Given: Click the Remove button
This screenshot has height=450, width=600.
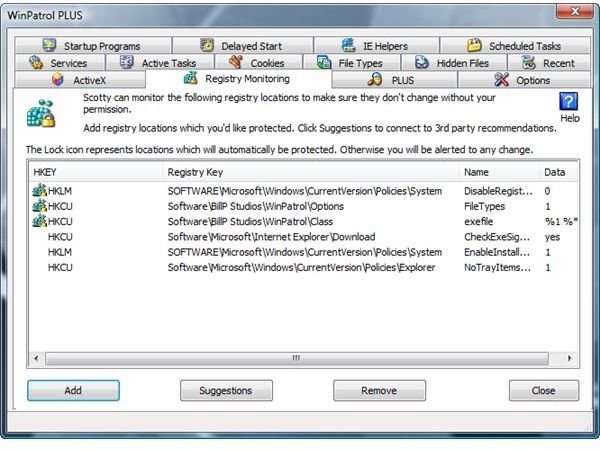Looking at the screenshot, I should pos(379,390).
